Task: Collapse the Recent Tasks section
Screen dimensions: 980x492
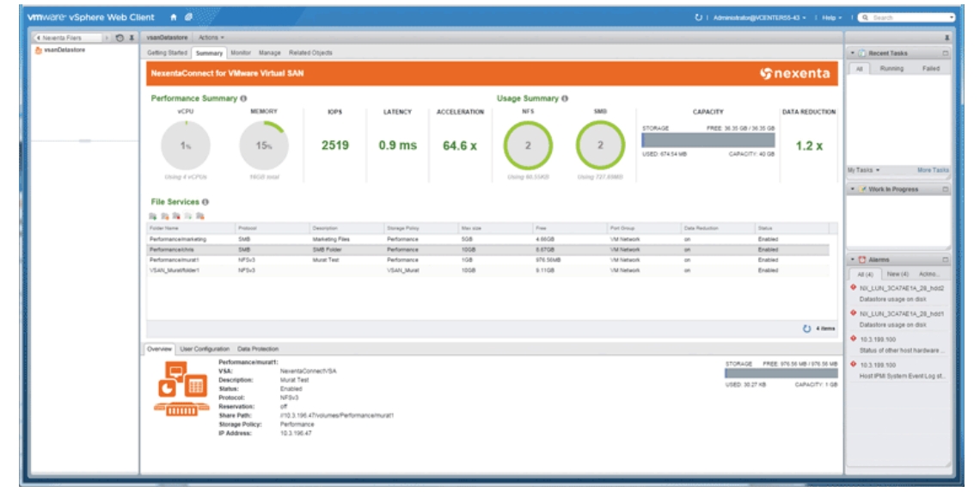Action: 852,53
